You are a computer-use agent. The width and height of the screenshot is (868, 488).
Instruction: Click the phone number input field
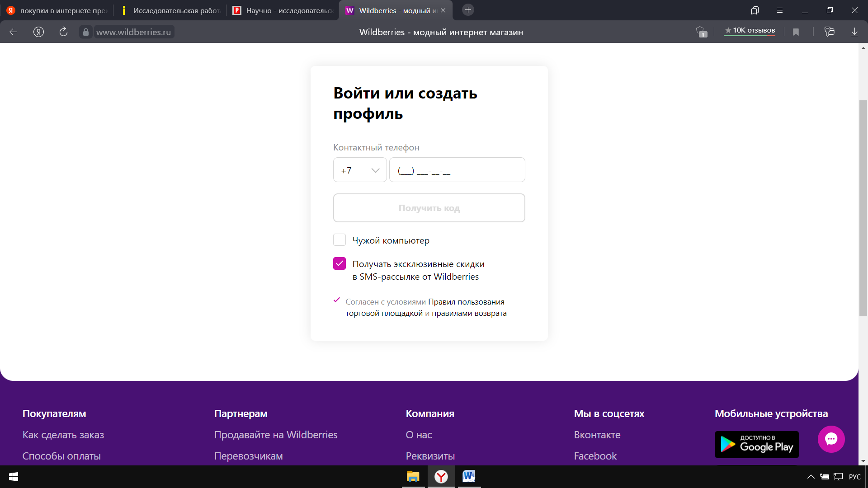457,170
